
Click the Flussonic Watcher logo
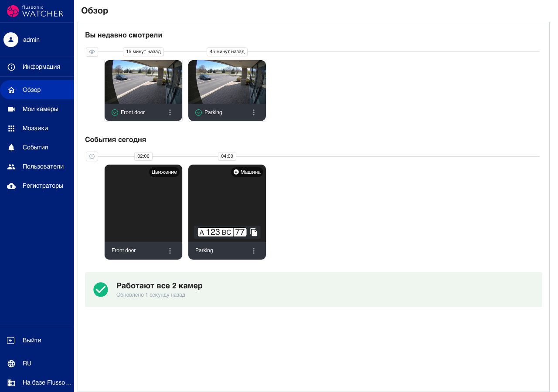point(36,11)
